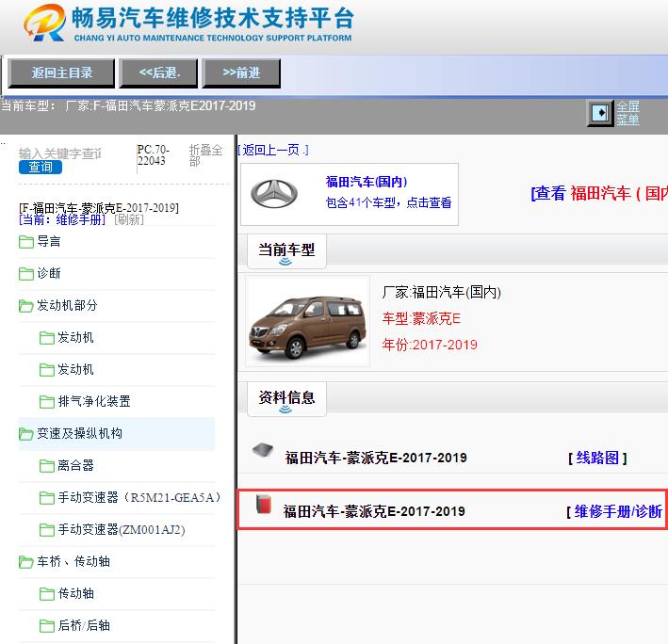668x644 pixels.
Task: Collapse the 发动机部分 folder icon
Action: [26, 306]
